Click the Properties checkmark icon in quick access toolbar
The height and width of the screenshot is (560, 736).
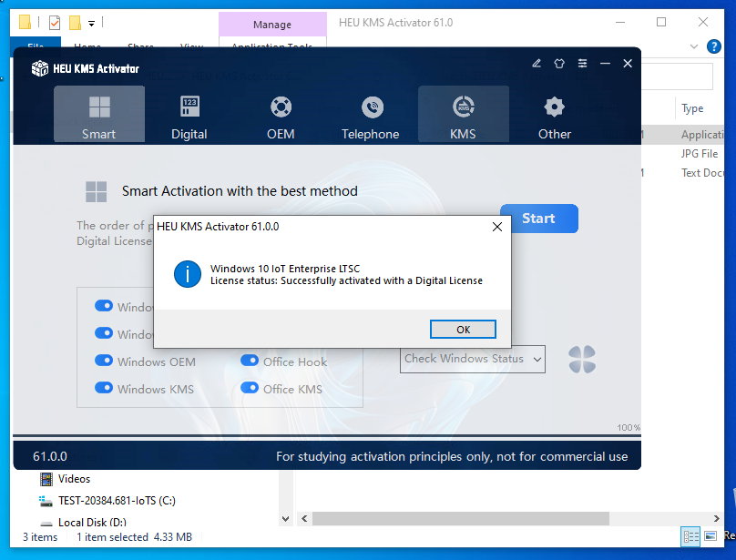point(55,23)
